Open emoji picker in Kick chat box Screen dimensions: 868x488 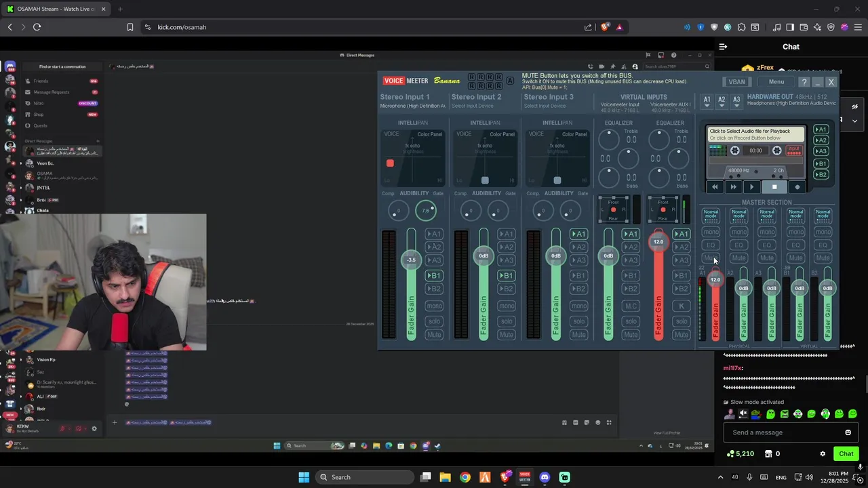click(x=848, y=432)
